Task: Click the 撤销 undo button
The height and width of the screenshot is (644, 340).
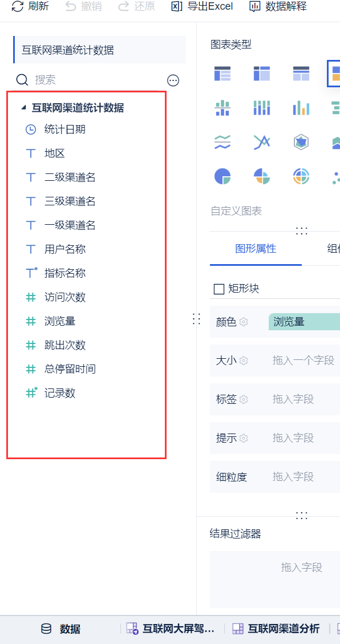Action: 84,7
